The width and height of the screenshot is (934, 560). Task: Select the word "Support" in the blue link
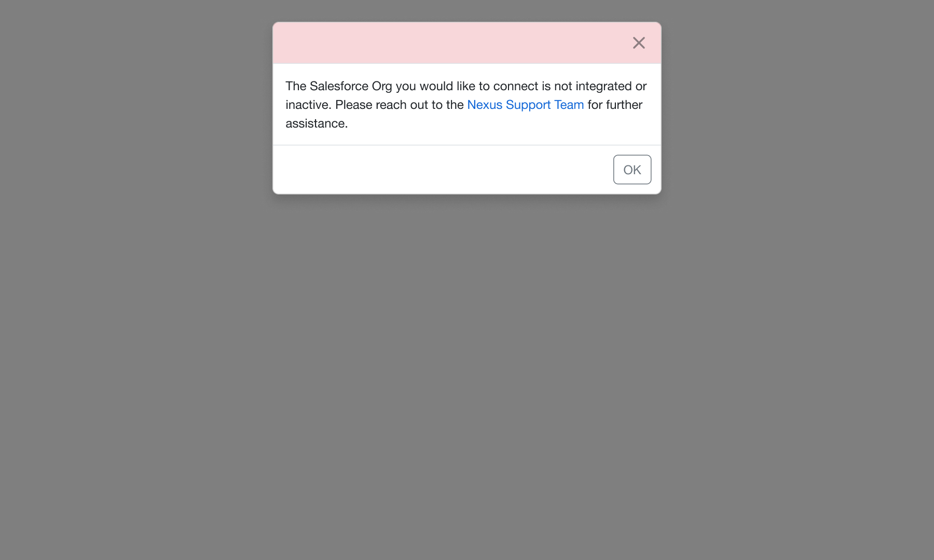528,105
